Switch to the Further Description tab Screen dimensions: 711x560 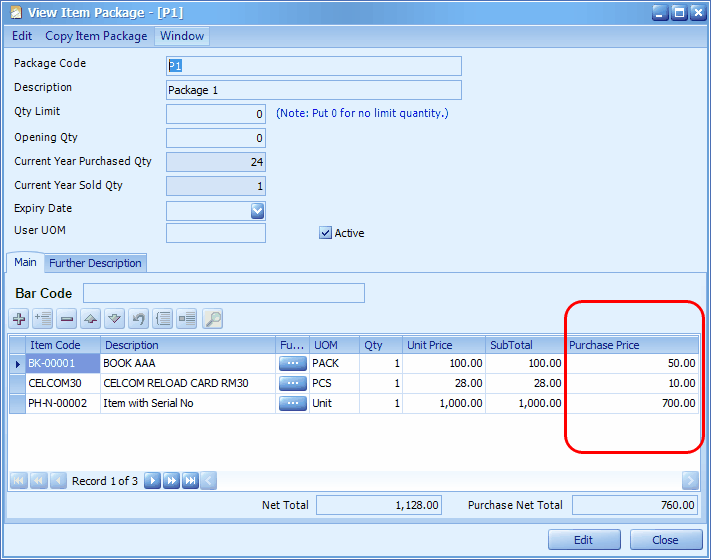coord(96,263)
